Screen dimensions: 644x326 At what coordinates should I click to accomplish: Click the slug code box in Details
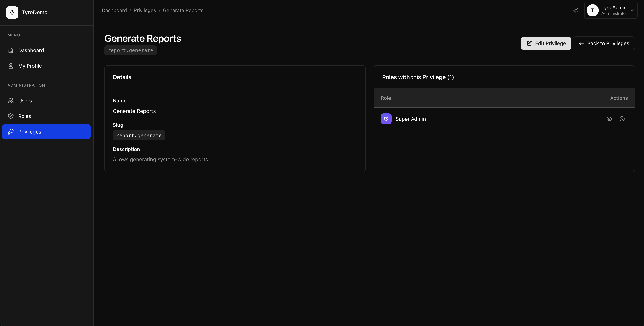(139, 136)
